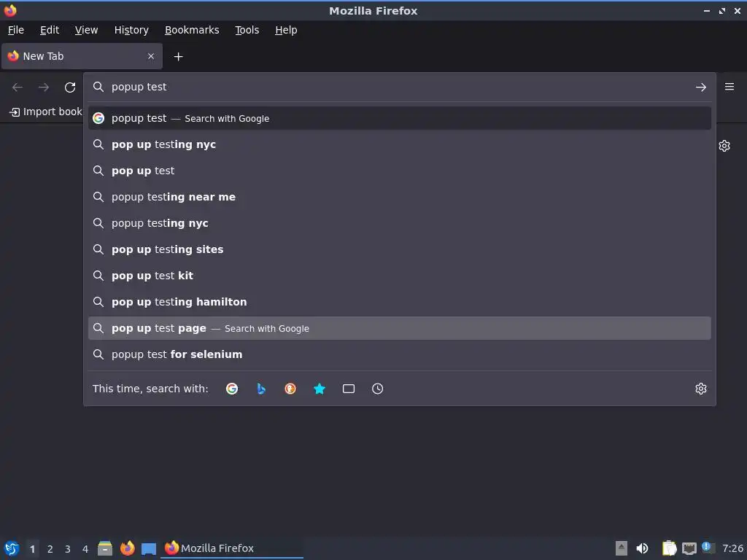The height and width of the screenshot is (560, 747).
Task: Open the File menu
Action: point(16,30)
